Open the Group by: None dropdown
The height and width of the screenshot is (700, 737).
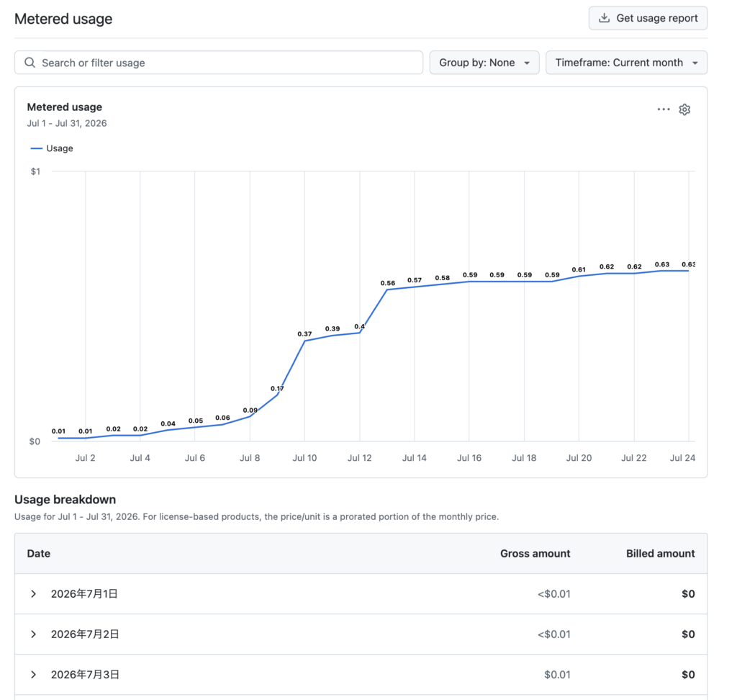484,63
